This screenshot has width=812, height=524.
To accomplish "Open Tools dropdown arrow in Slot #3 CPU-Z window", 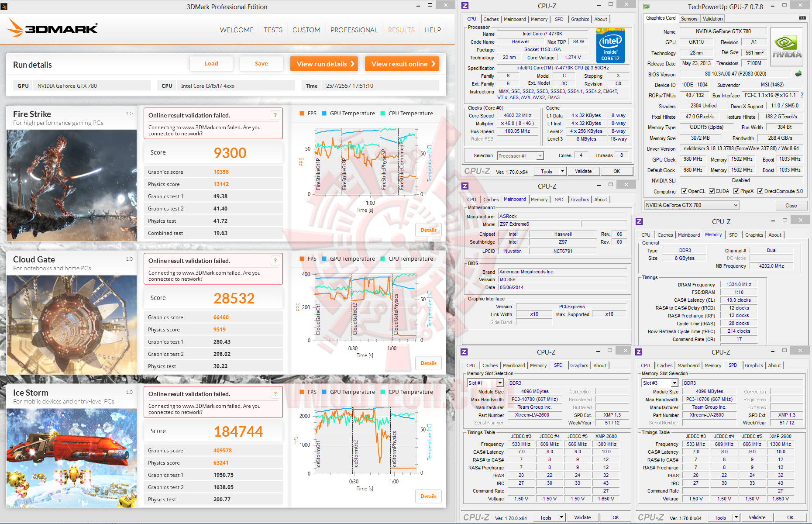I will pos(736,517).
